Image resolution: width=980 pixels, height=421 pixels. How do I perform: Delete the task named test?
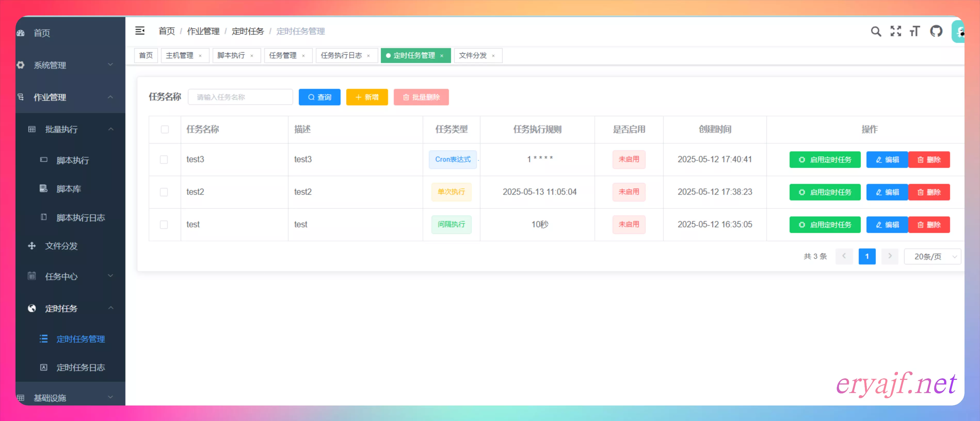(x=929, y=225)
